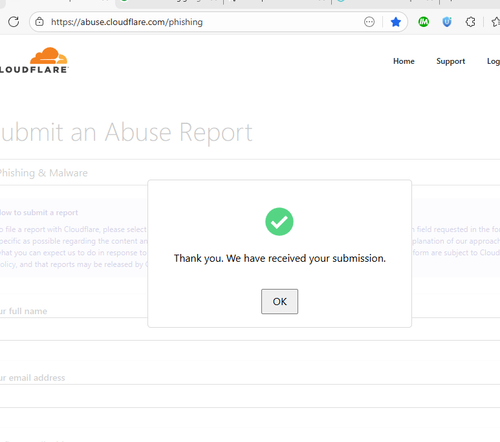Click the 'Phishing & Malware' label

tap(43, 173)
